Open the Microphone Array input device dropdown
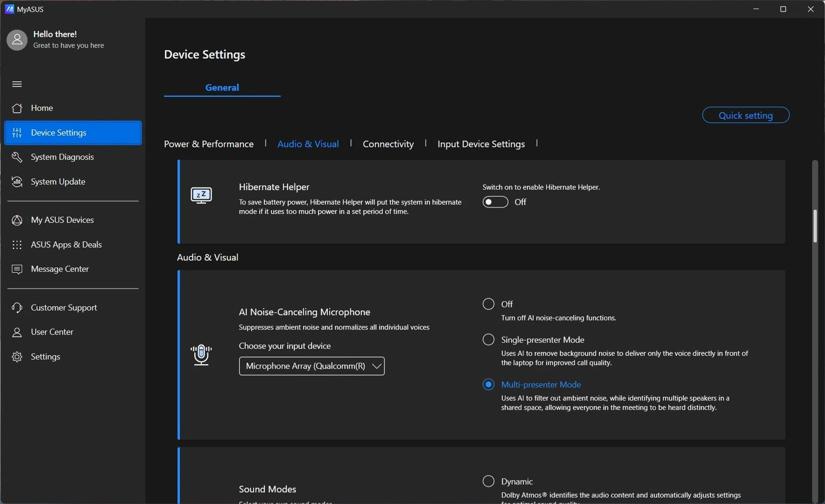The height and width of the screenshot is (504, 825). coord(312,366)
